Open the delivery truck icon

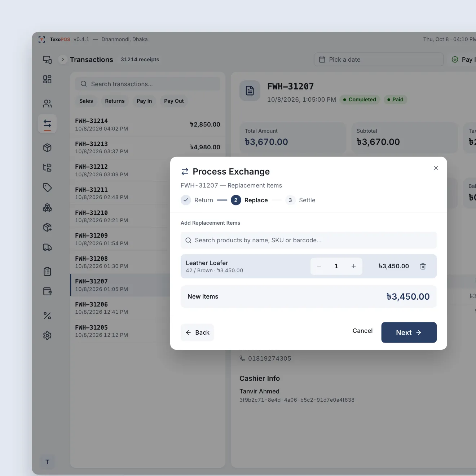[47, 247]
